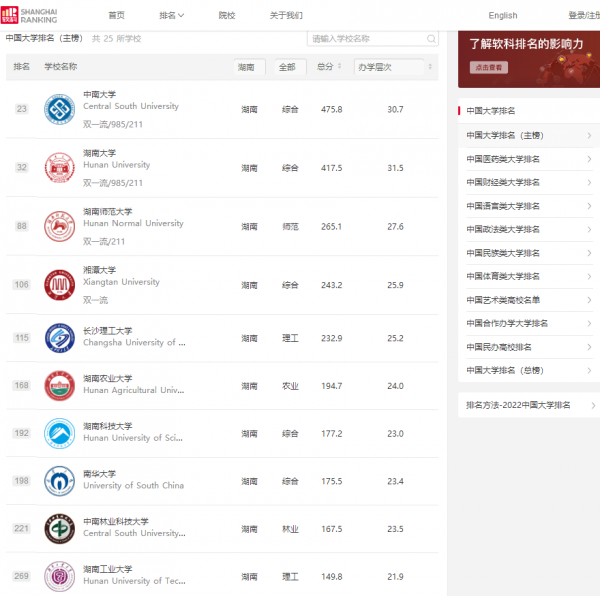Open the 办学层次 indicator dropdown

point(389,67)
